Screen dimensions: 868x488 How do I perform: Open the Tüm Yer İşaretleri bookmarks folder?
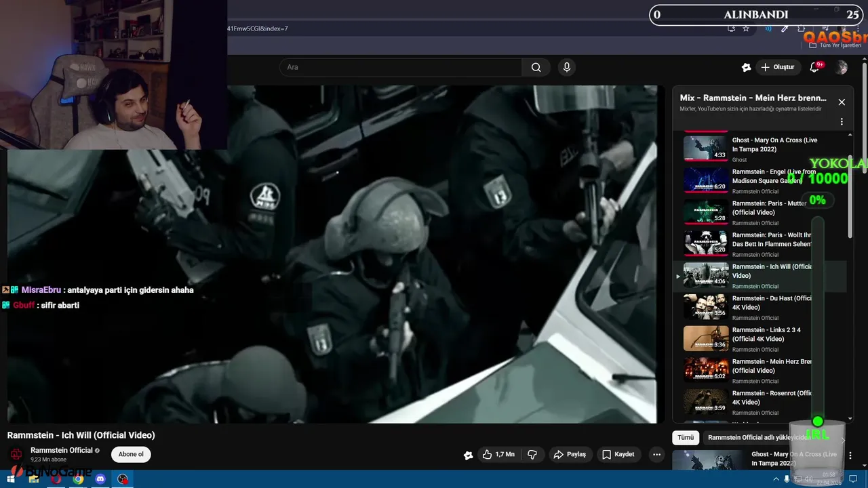[x=835, y=45]
